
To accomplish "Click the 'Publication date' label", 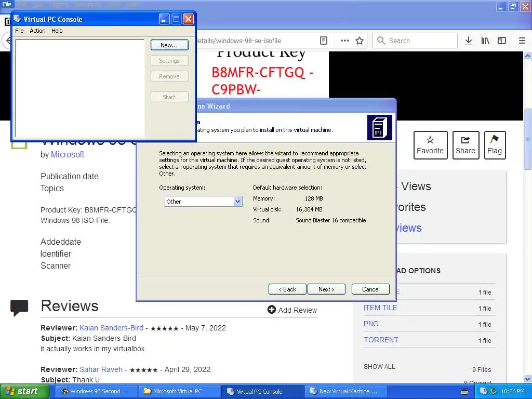I will click(70, 177).
